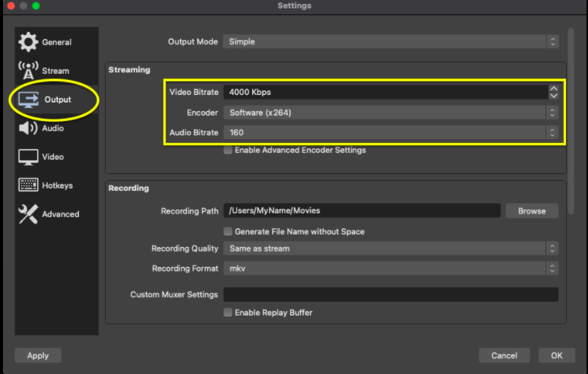The height and width of the screenshot is (374, 588).
Task: Click the Output Mode label
Action: [x=193, y=42]
